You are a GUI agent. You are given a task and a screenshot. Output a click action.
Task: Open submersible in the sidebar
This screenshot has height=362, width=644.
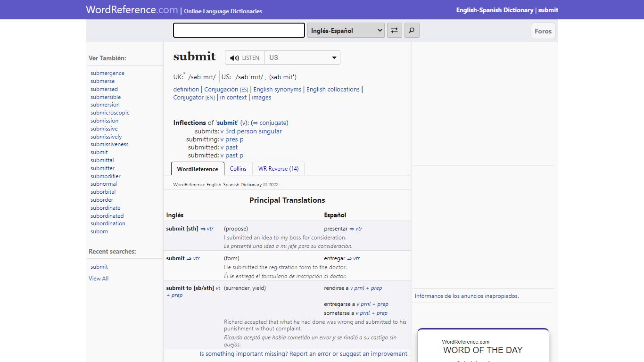point(106,97)
